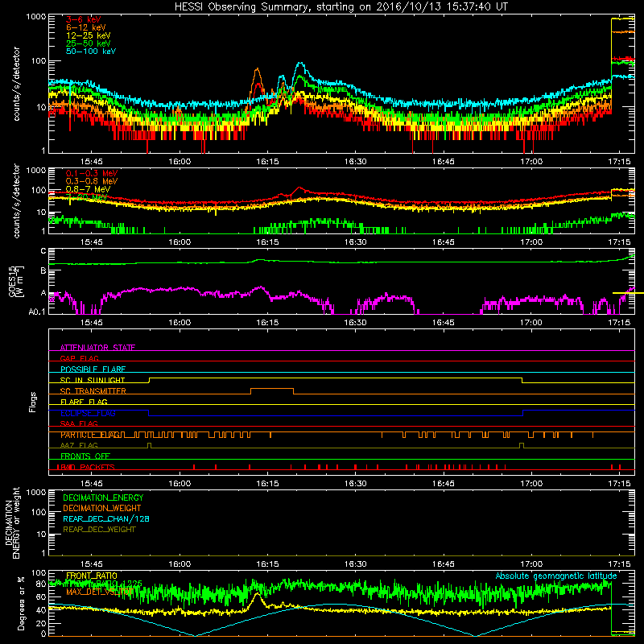
Task: Pick the cyan 50-100 keV legend label
Action: [91, 52]
